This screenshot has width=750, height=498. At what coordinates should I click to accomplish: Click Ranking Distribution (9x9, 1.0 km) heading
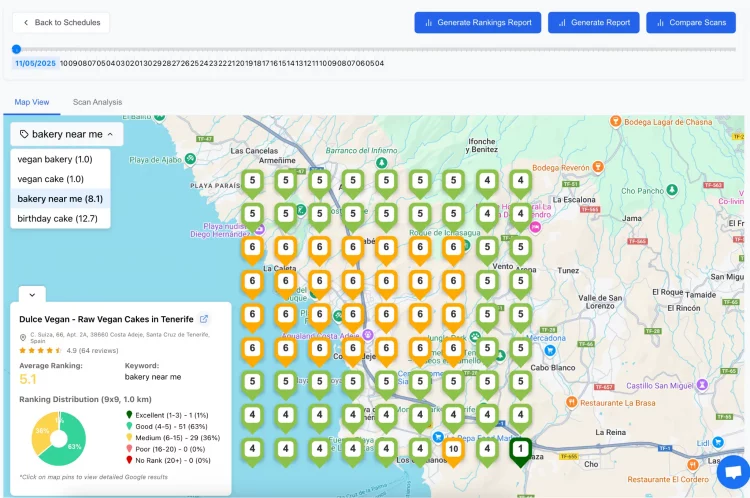click(85, 399)
